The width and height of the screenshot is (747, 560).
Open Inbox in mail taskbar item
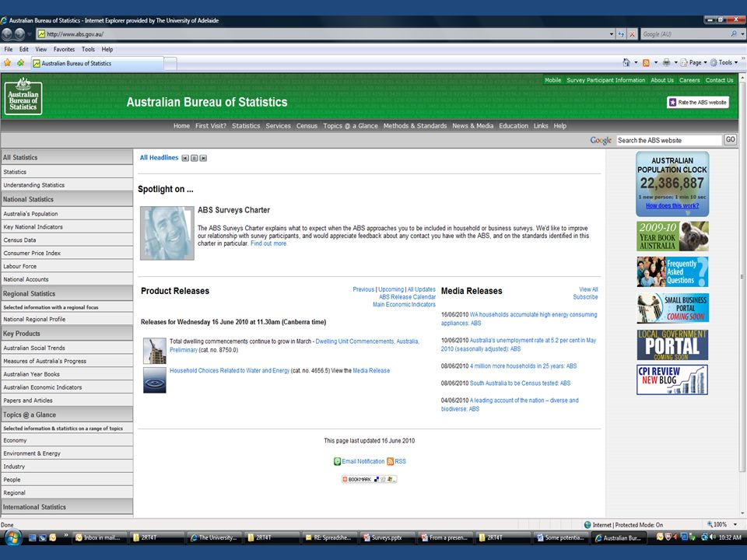[100, 537]
